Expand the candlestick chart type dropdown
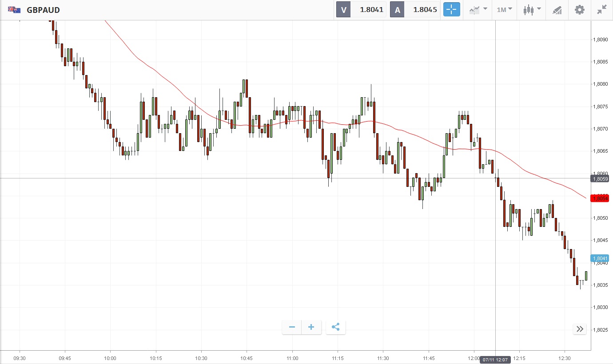Image resolution: width=613 pixels, height=364 pixels. (x=532, y=10)
